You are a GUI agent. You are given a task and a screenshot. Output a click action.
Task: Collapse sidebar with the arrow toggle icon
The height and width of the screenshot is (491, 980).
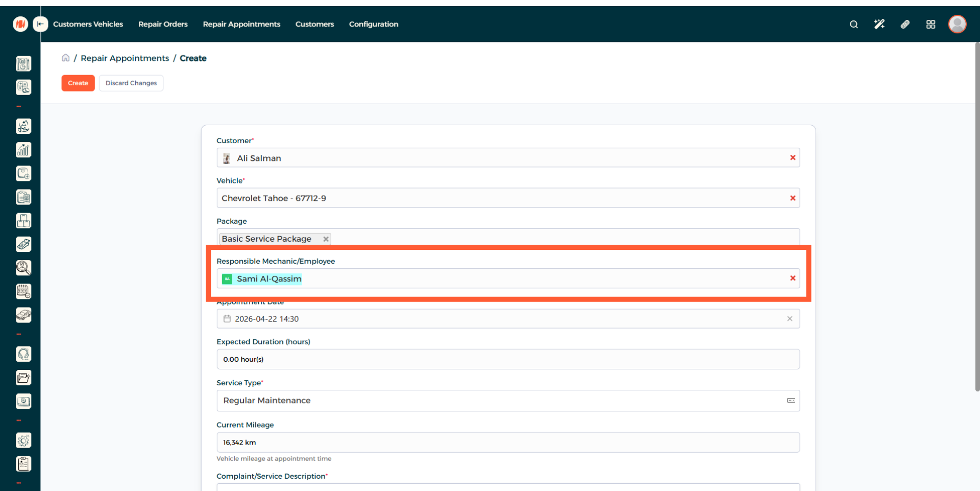tap(40, 24)
